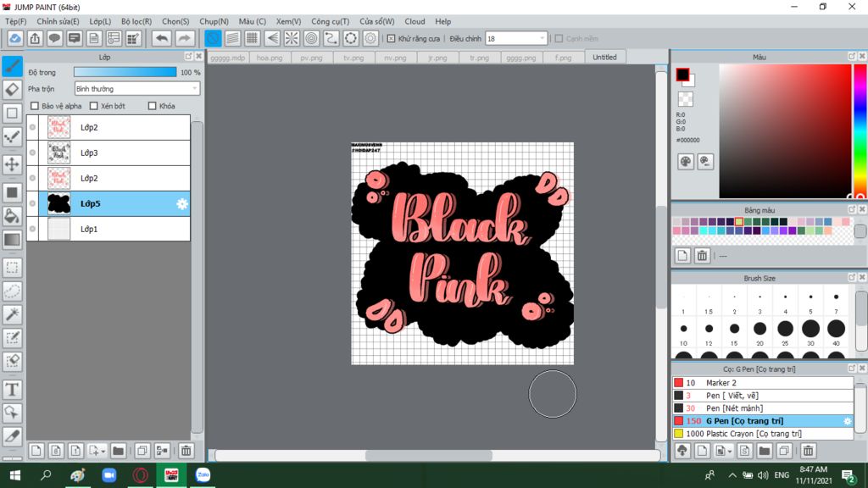Open the Tệp(F) menu
Screen dimensions: 868x488
coord(15,21)
